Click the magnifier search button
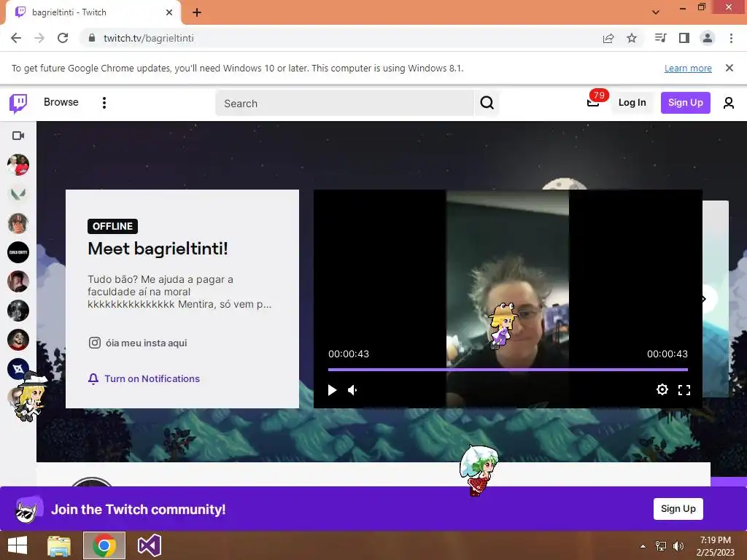 coord(487,103)
